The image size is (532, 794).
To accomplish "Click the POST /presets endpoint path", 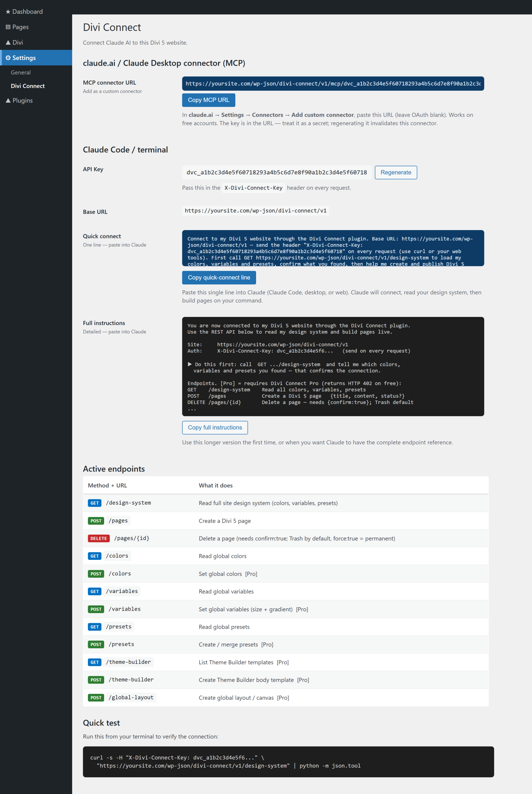I will coord(122,644).
